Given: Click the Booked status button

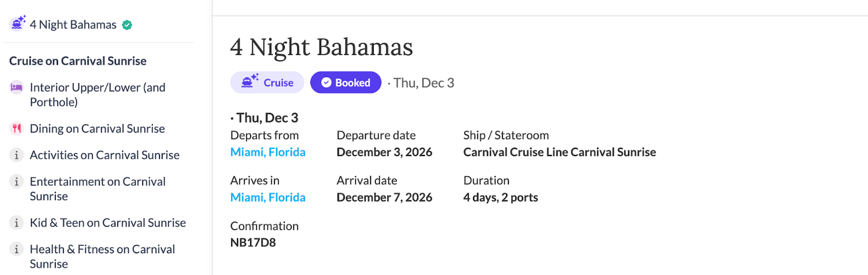Looking at the screenshot, I should point(346,83).
